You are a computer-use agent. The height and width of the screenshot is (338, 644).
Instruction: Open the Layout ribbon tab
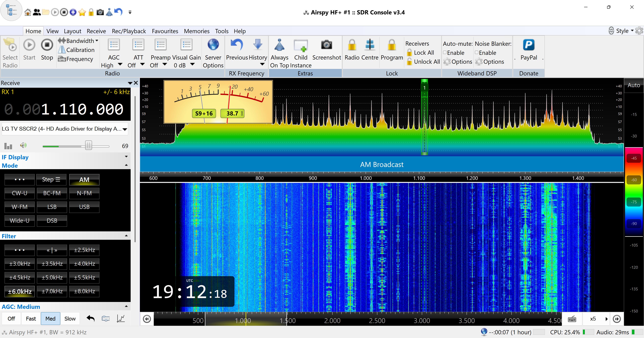[x=72, y=31]
